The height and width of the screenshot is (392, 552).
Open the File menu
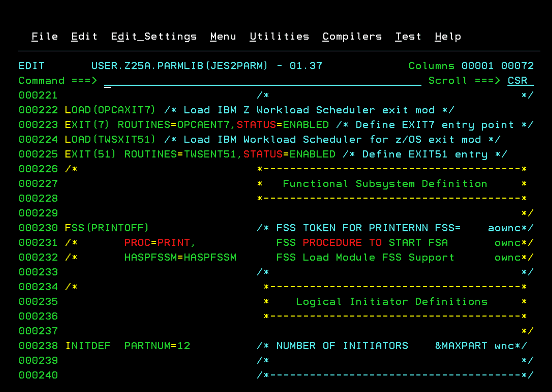45,36
